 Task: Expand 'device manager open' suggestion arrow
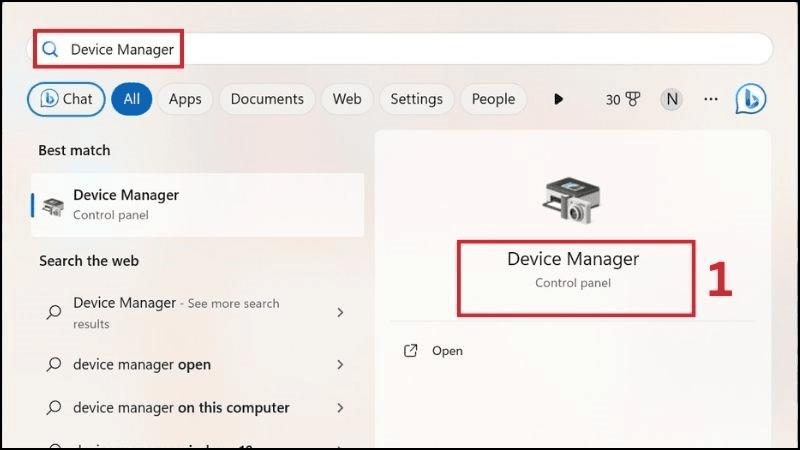tap(340, 365)
